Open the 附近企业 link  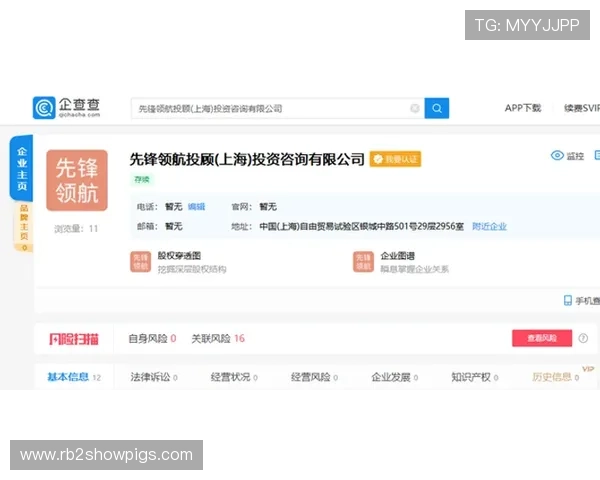pyautogui.click(x=489, y=226)
